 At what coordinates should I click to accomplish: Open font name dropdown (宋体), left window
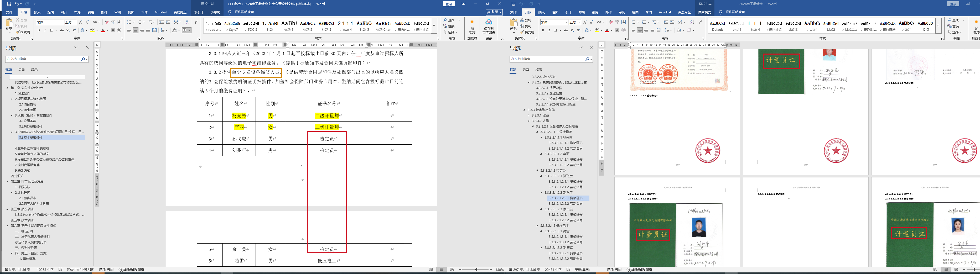tap(62, 22)
